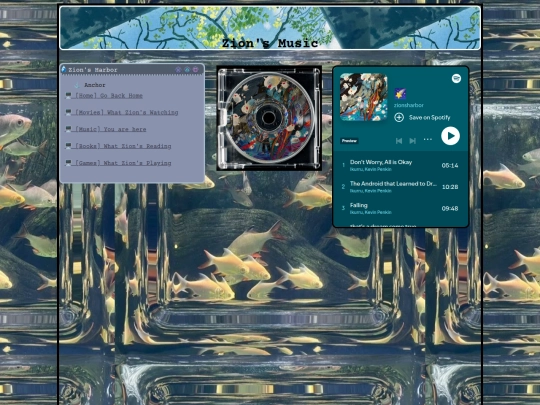This screenshot has width=540, height=405.
Task: Skip to previous track in Spotify player
Action: (x=399, y=141)
